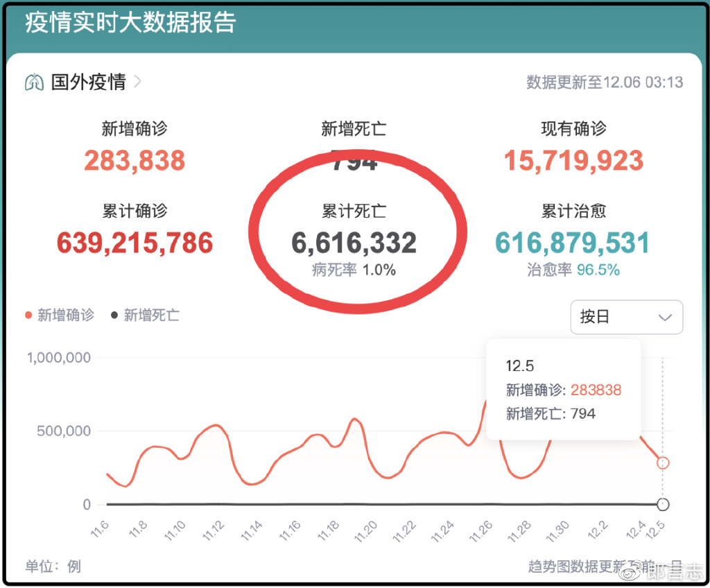Screen dimensions: 710x588
Task: Click the dropdown arrow inside the 按日 box
Action: [666, 317]
